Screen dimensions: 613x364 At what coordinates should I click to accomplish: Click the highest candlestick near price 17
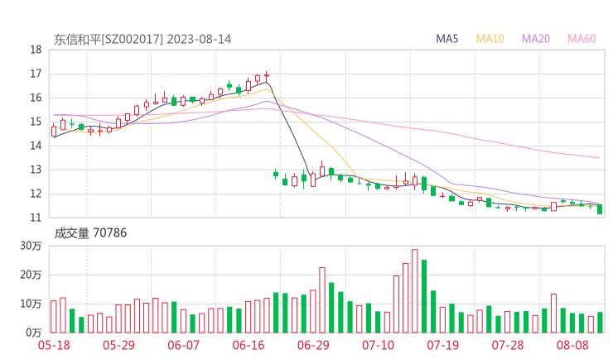[x=267, y=75]
